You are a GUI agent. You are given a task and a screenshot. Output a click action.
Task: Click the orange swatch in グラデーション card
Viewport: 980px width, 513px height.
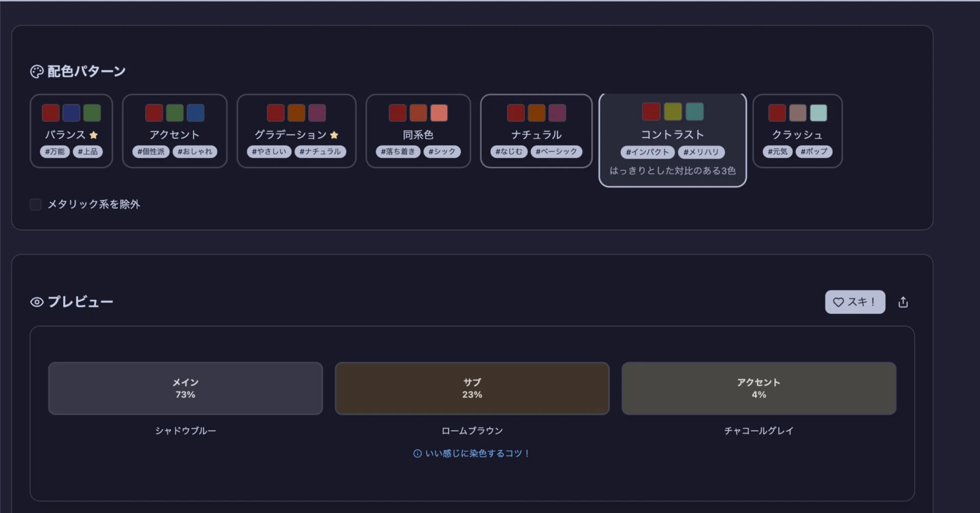[297, 113]
